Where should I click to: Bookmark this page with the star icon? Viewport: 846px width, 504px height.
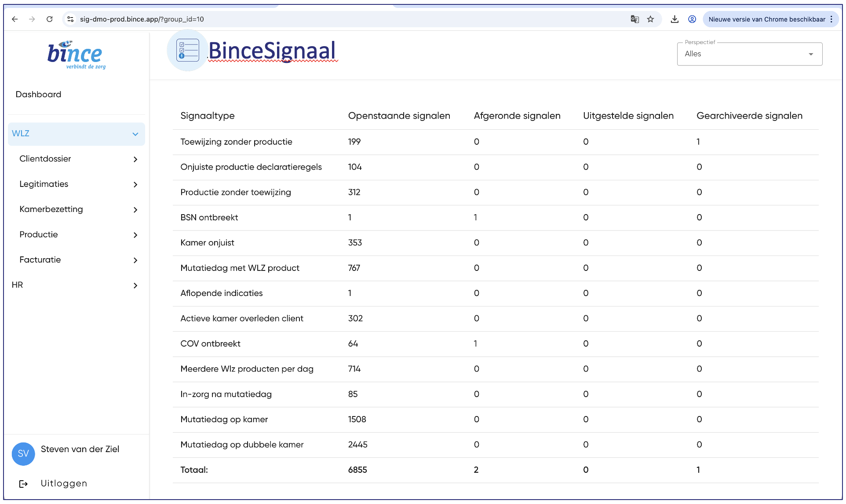click(651, 19)
